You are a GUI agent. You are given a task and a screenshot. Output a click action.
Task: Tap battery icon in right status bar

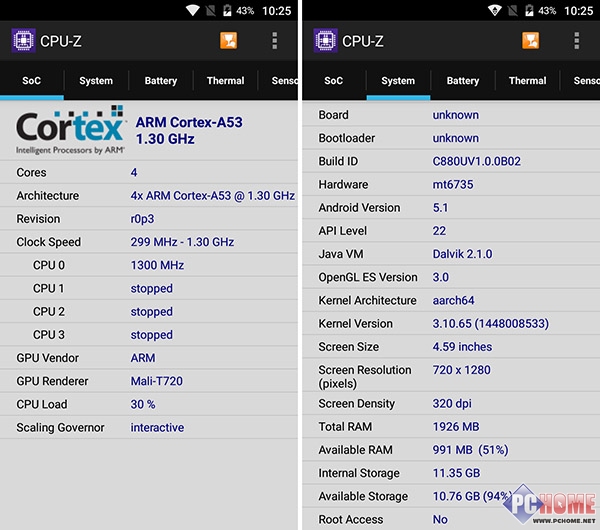(x=529, y=10)
